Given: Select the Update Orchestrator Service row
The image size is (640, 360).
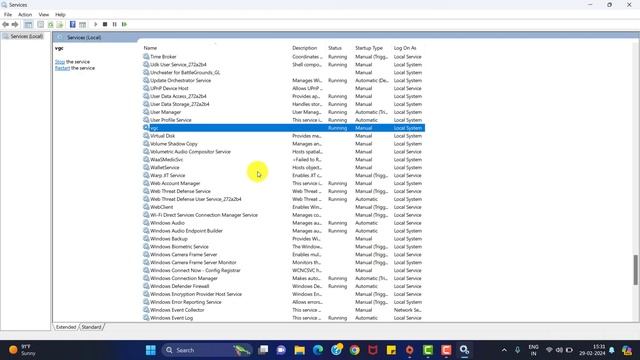Looking at the screenshot, I should pos(284,80).
